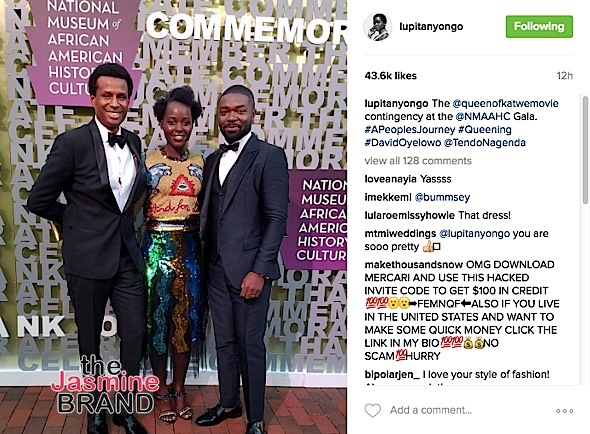Open the @queenofkatwemovie mention link
This screenshot has width=590, height=434.
[505, 104]
